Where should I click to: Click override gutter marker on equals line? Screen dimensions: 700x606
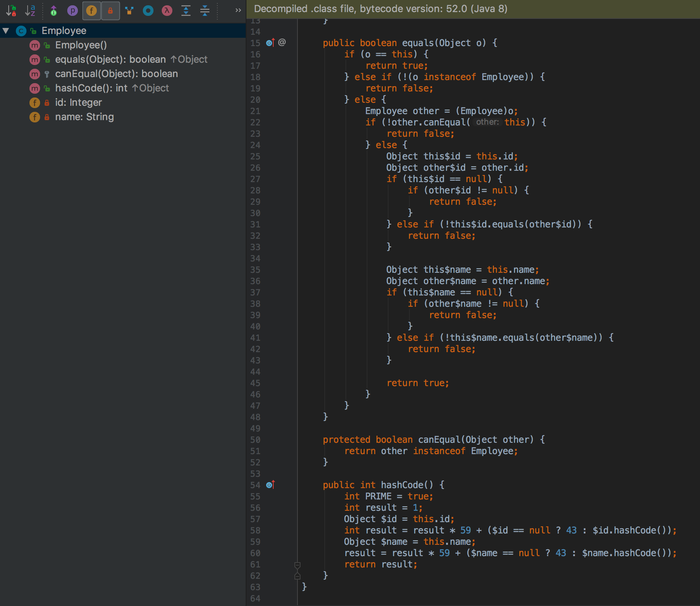point(270,43)
